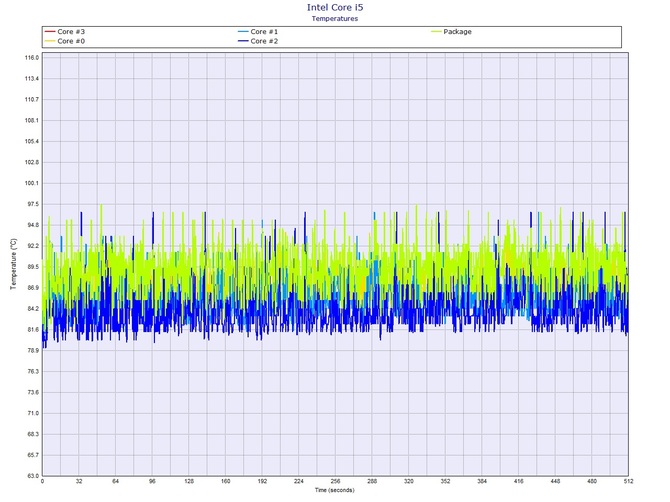The image size is (670, 502).
Task: Click the 81.6 y-axis value
Action: [33, 329]
